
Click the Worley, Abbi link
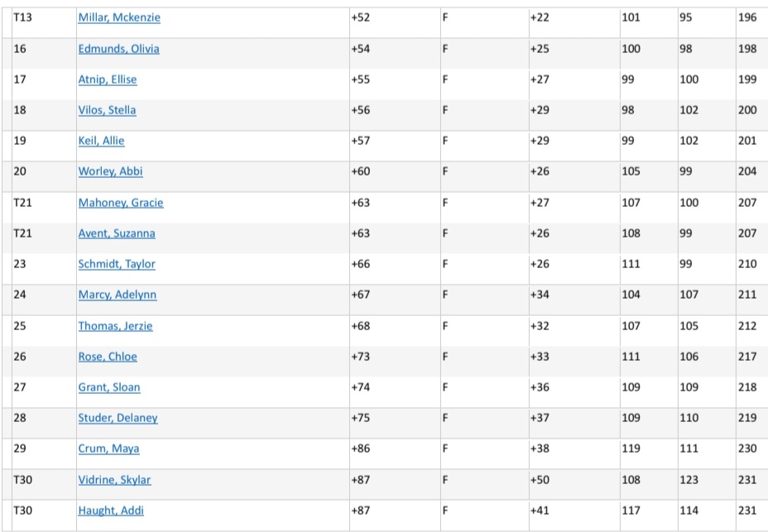click(x=110, y=171)
